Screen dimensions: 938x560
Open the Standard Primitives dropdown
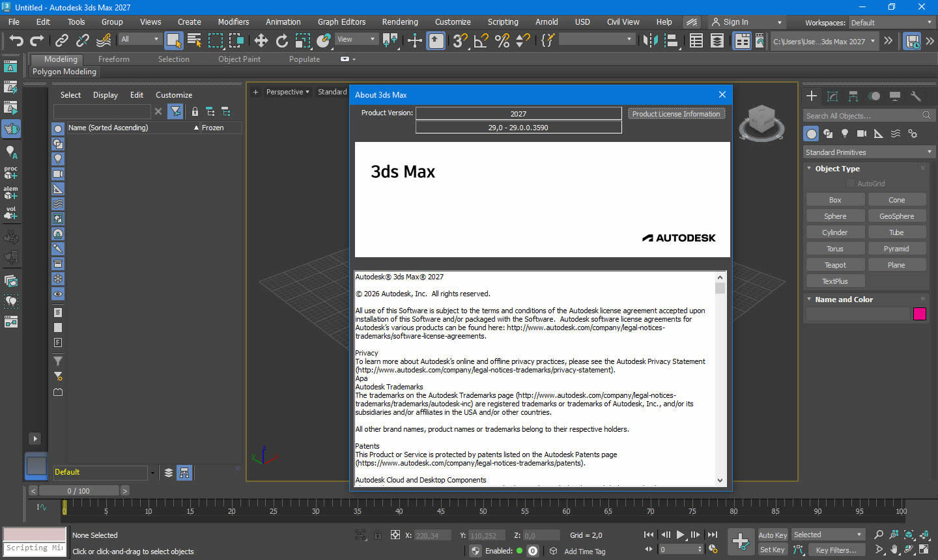point(868,152)
